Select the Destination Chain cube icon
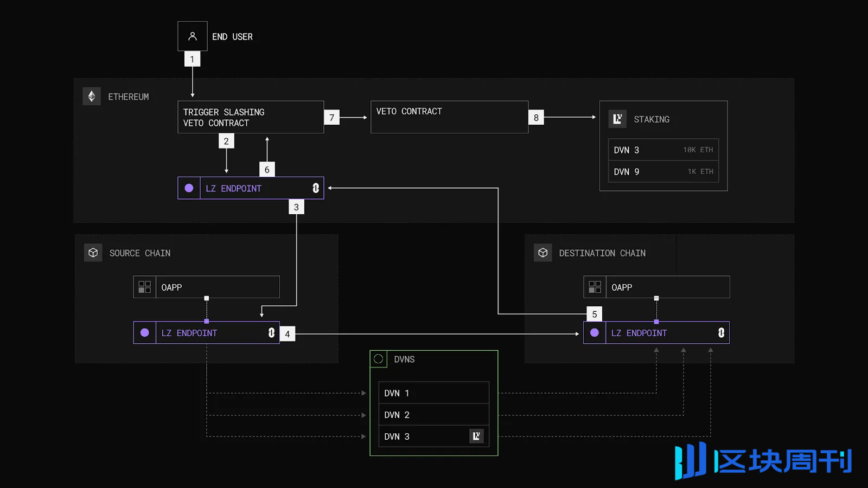 [x=543, y=253]
